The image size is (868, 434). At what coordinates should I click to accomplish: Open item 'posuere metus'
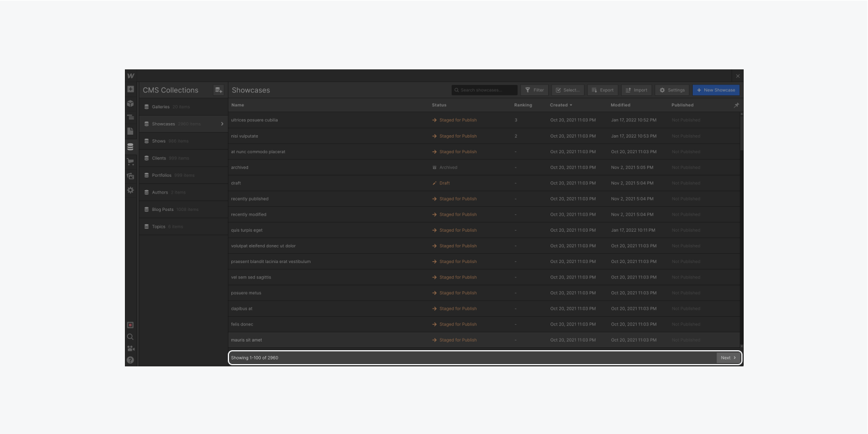[x=484, y=293]
